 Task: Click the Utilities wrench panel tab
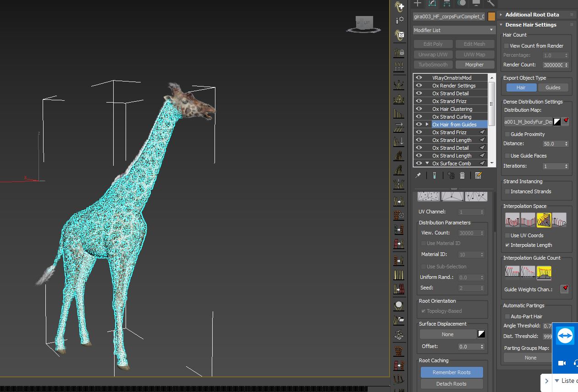point(491,4)
